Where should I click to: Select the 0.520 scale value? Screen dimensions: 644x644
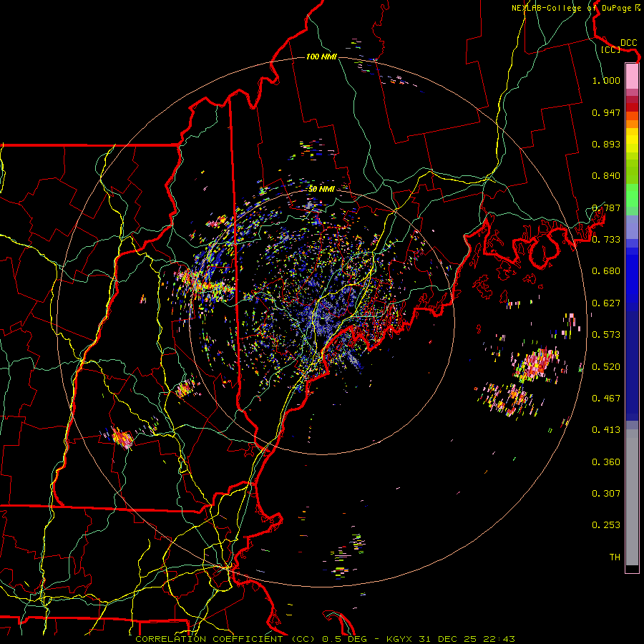pos(606,367)
